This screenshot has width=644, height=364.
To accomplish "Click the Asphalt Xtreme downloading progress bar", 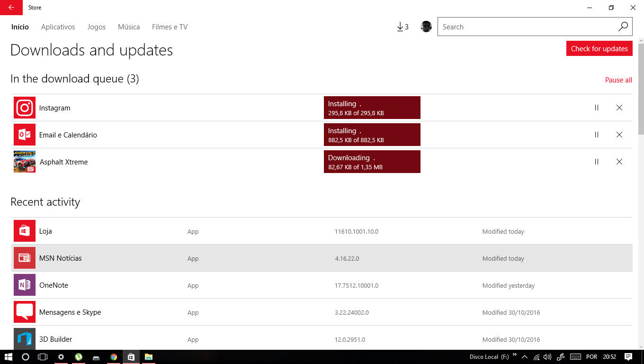I will pos(372,162).
